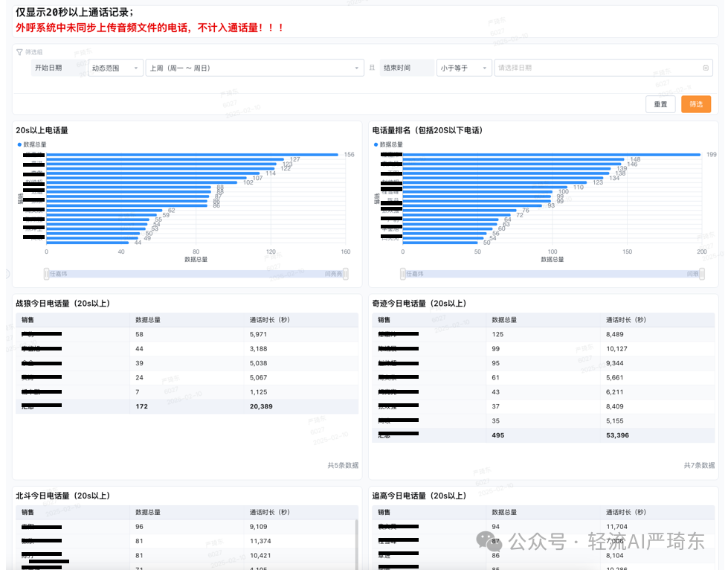Click the bar labelled 199 in 电话量排名
728x570 pixels.
pos(552,155)
